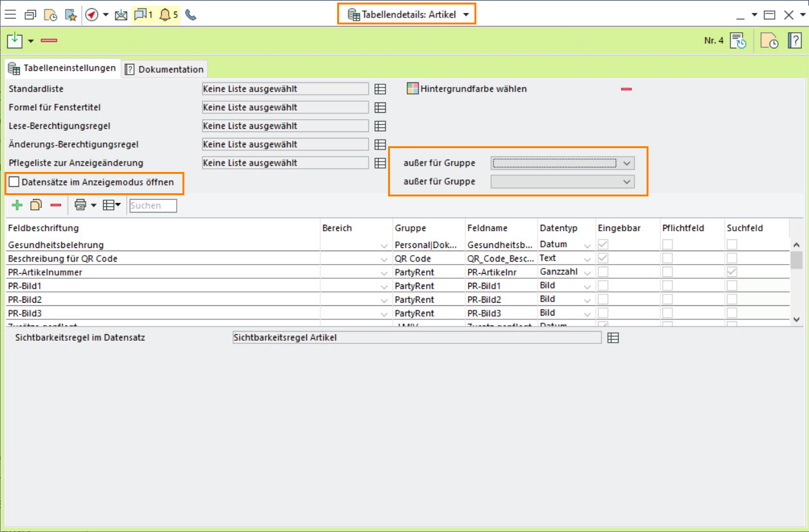This screenshot has width=809, height=532.
Task: Click the Suchen search field
Action: 153,206
